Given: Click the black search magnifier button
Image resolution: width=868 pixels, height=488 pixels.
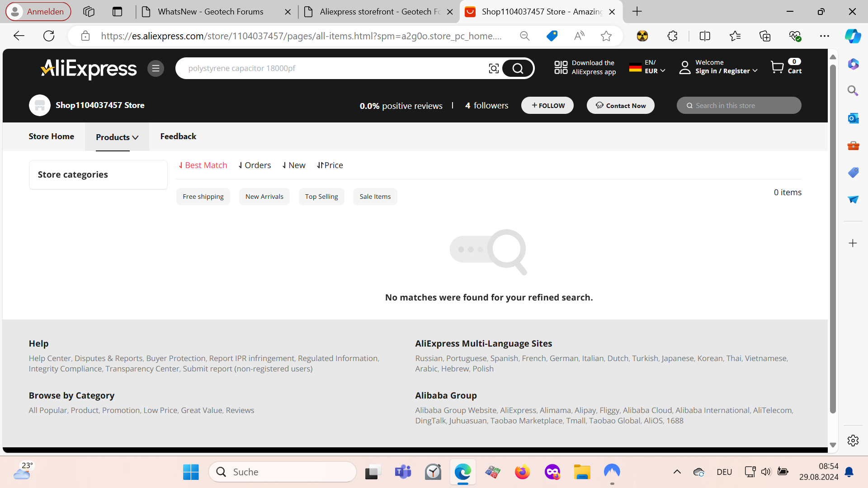Looking at the screenshot, I should (x=518, y=68).
